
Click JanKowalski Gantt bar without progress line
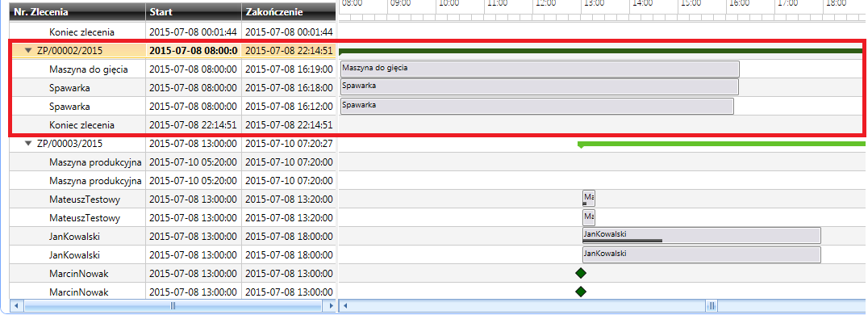tap(701, 254)
